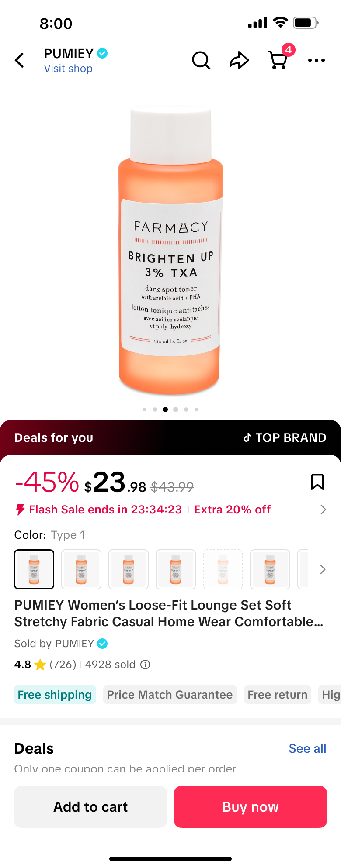Tap the share arrow icon
Screen dimensions: 341x868
[x=239, y=60]
